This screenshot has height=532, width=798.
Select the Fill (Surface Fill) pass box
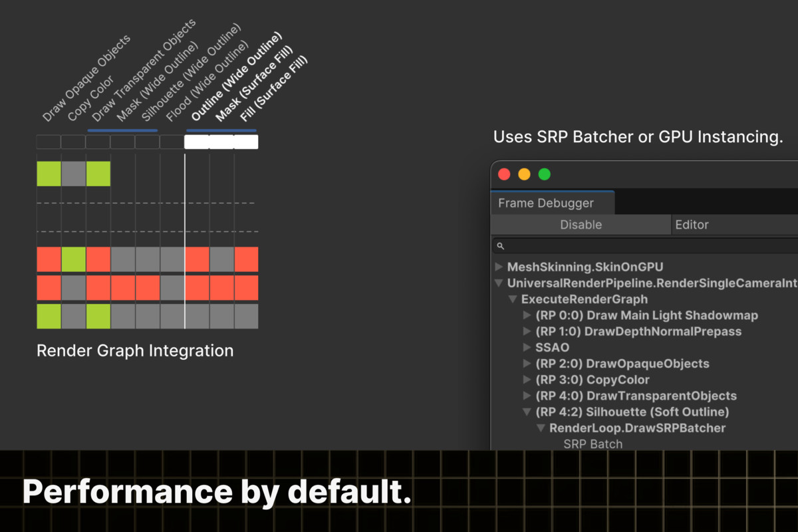click(x=246, y=142)
